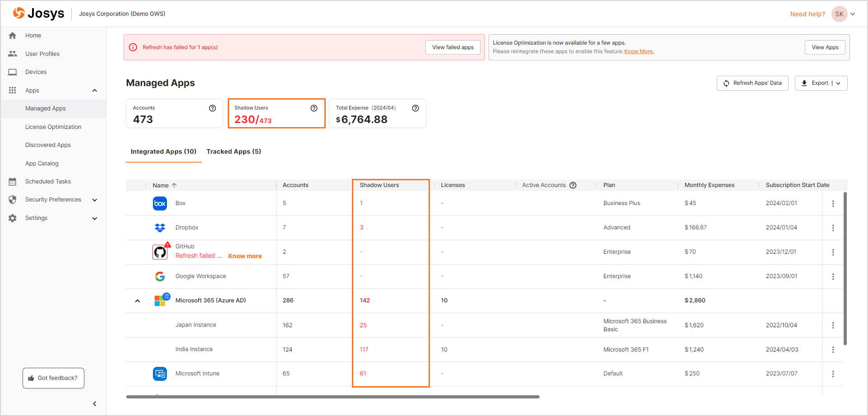
Task: Collapse the Apps sidebar section
Action: (95, 91)
